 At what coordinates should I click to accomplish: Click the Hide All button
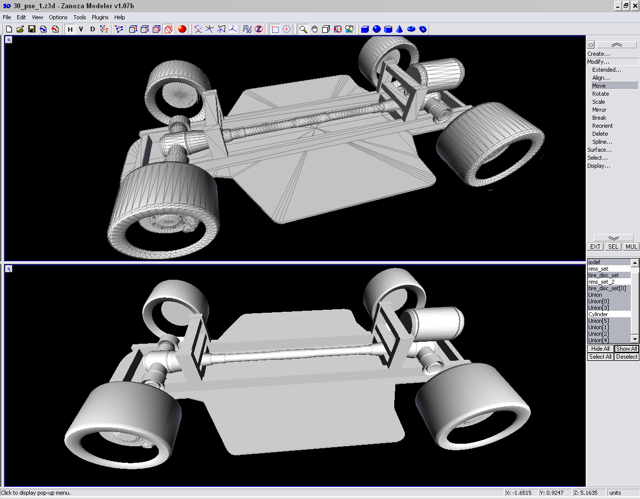point(599,348)
